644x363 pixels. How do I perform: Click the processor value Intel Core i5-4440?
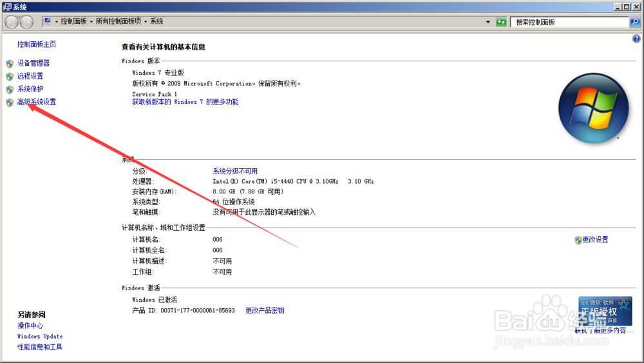293,181
